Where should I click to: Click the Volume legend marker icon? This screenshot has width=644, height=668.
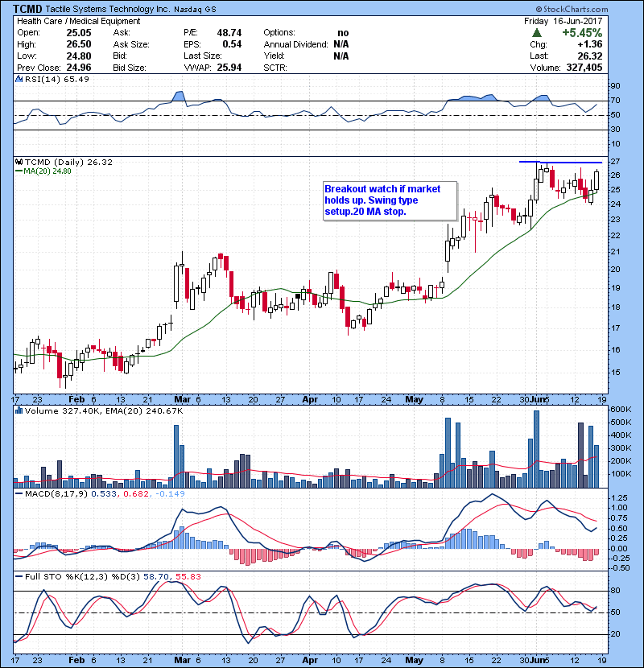point(18,410)
